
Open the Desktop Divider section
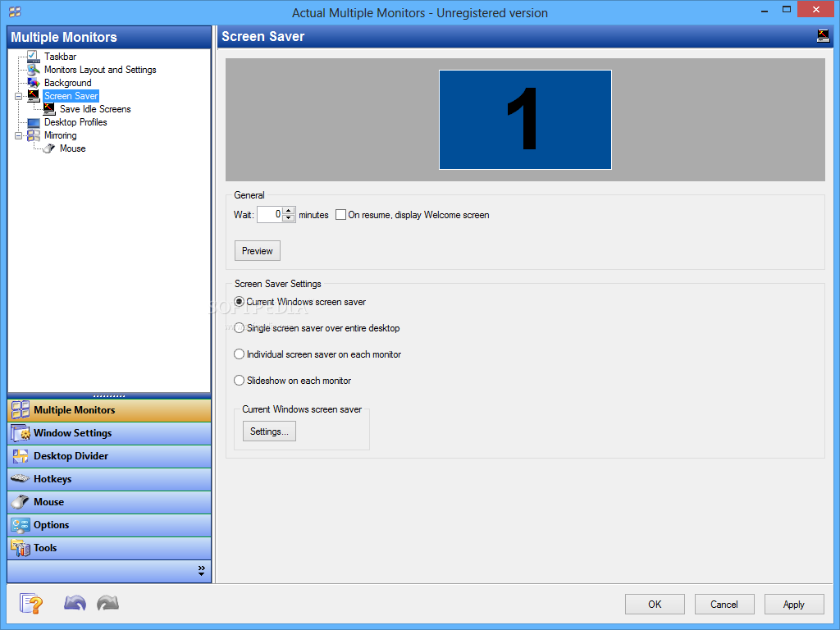pos(109,456)
